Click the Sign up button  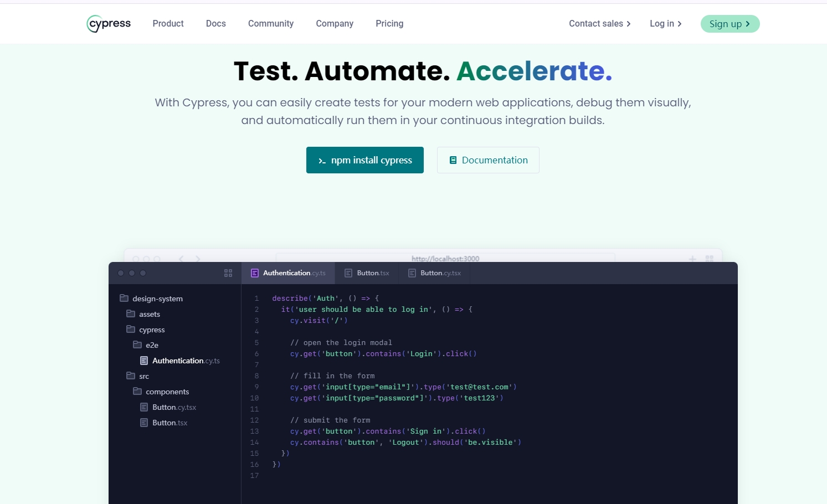(730, 24)
